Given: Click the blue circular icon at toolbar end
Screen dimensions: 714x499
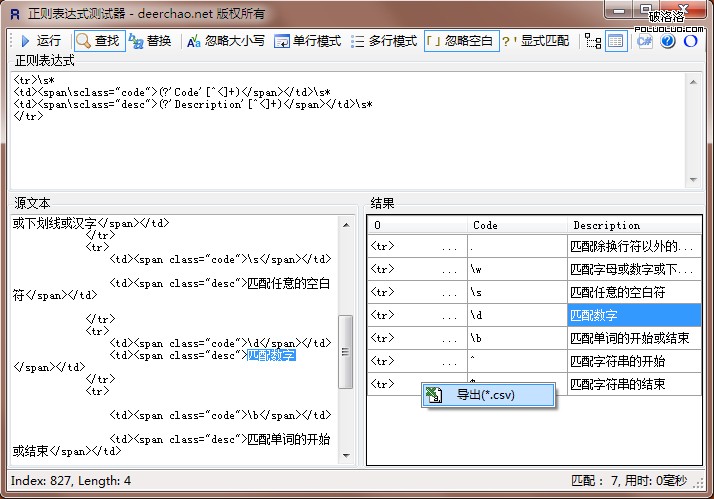Looking at the screenshot, I should pos(690,41).
